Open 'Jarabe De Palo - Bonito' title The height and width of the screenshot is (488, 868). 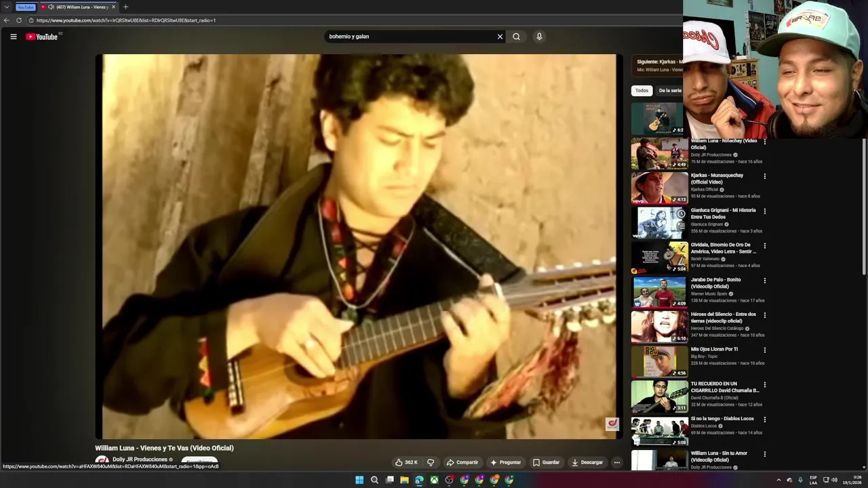point(715,283)
